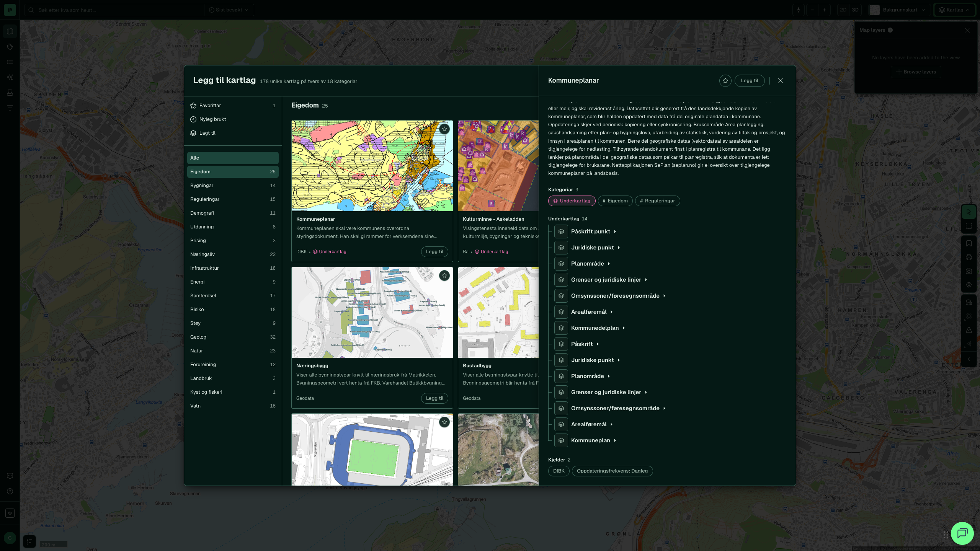The image size is (980, 551).
Task: Click the user avatar C in left sidebar
Action: click(10, 538)
